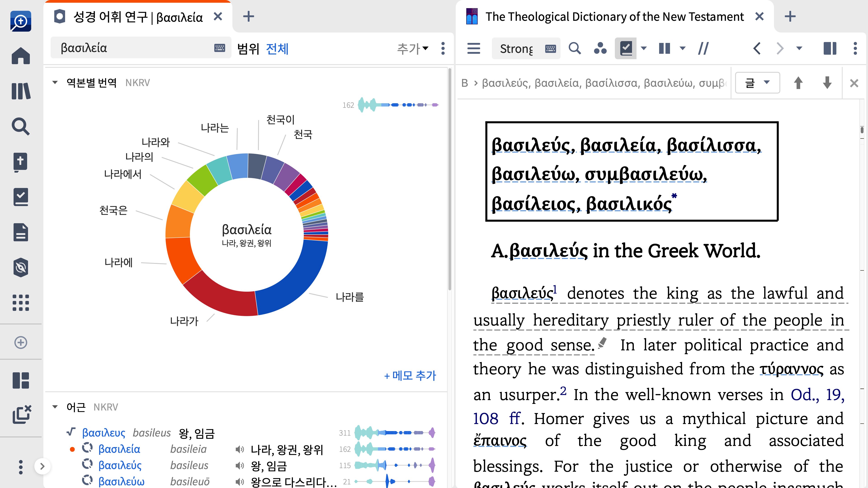Toggle the split panel view icon
The height and width of the screenshot is (488, 868).
point(830,49)
